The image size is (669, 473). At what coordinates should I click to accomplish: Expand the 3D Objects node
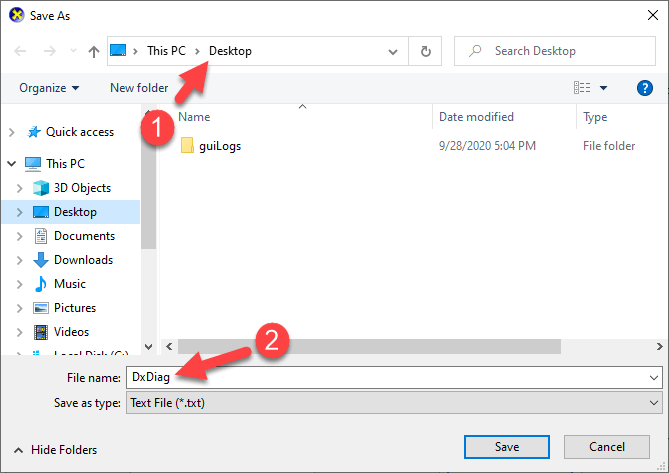click(x=19, y=188)
